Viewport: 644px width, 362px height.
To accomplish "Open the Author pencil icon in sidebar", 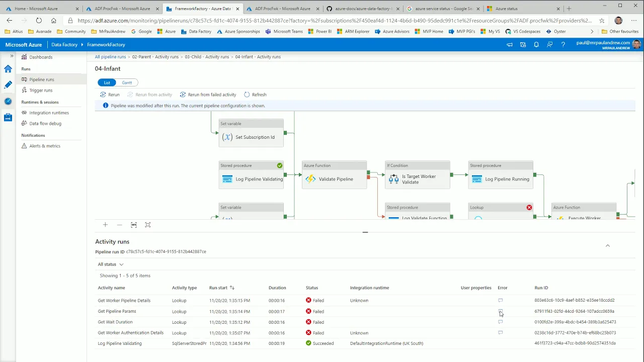I will [8, 85].
